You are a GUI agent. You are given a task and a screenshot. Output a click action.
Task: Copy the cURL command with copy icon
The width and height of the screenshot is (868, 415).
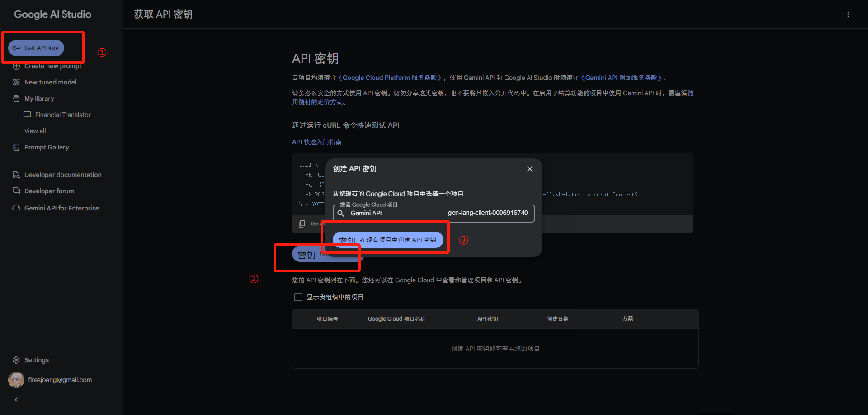point(302,224)
